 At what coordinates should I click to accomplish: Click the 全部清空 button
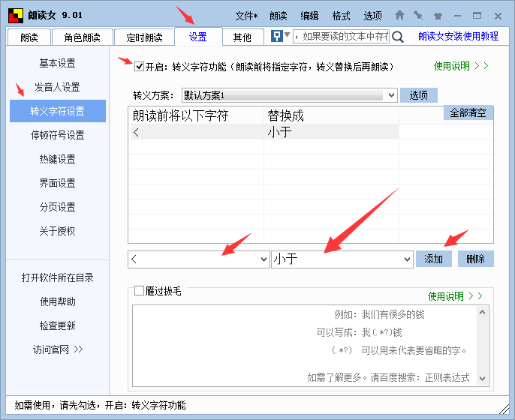[x=468, y=112]
